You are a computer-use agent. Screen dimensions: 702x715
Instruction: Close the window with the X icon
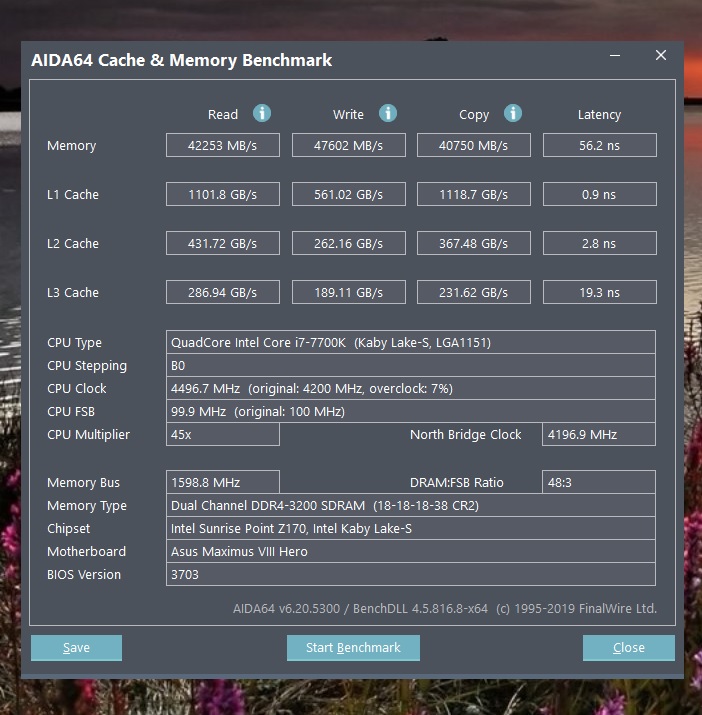660,56
